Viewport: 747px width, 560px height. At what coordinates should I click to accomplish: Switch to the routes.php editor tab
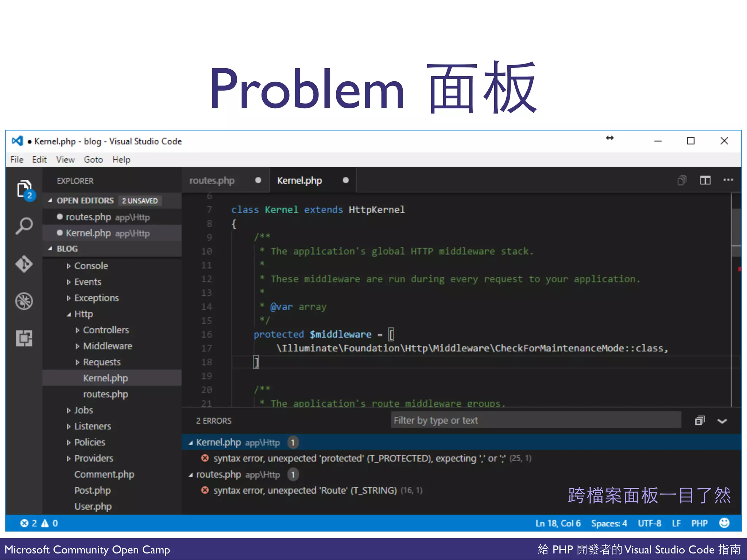(225, 180)
